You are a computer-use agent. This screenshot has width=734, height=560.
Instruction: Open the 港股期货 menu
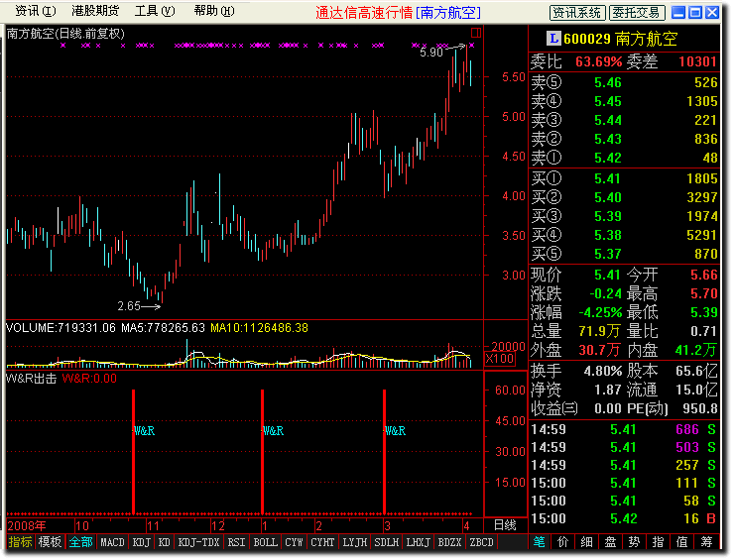pos(95,11)
